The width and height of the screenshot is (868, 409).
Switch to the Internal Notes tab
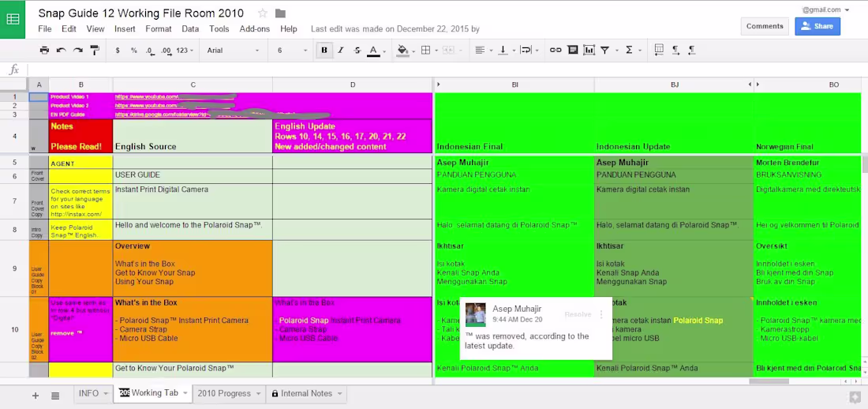306,393
